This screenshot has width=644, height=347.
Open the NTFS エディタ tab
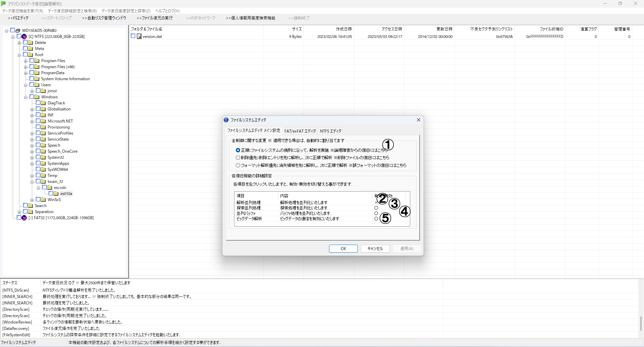click(330, 131)
